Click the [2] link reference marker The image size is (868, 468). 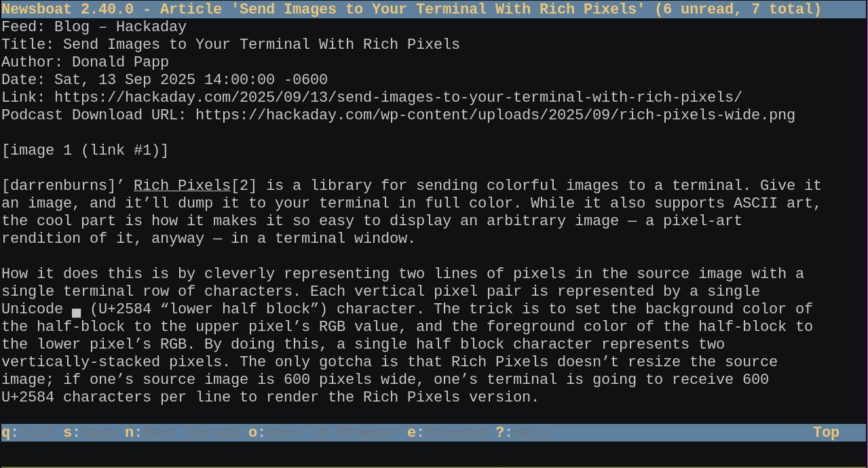[244, 186]
